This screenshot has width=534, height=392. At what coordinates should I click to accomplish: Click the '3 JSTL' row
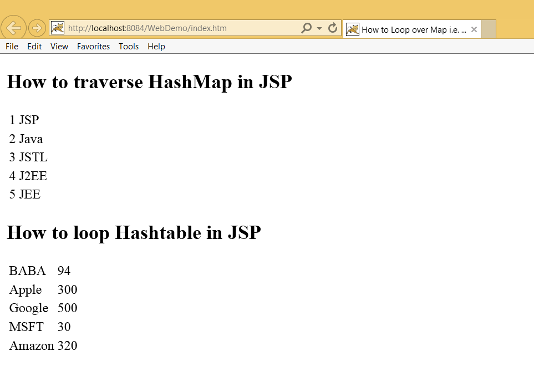[28, 157]
